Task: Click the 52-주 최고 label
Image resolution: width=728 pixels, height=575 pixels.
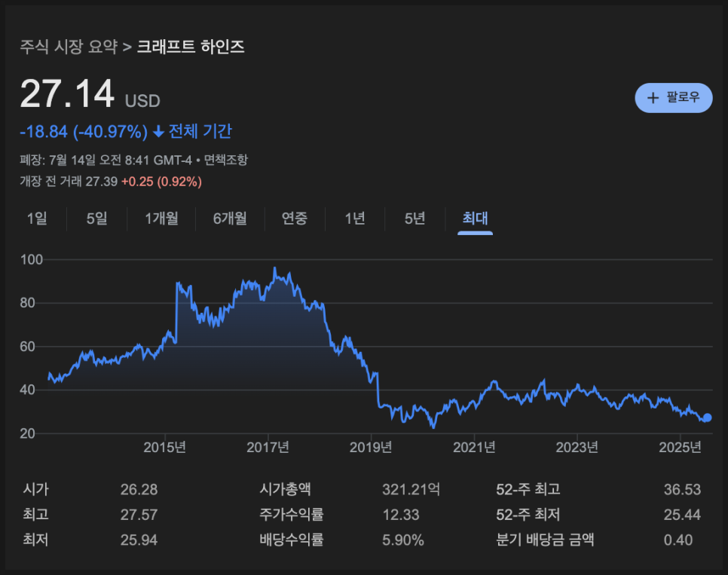Action: 528,489
